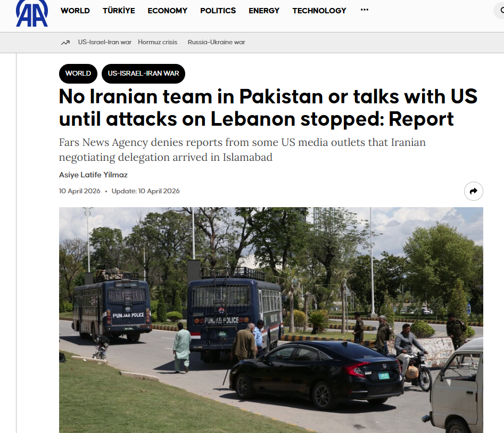Click the 10 April 2026 publish date
The height and width of the screenshot is (433, 504).
[79, 191]
